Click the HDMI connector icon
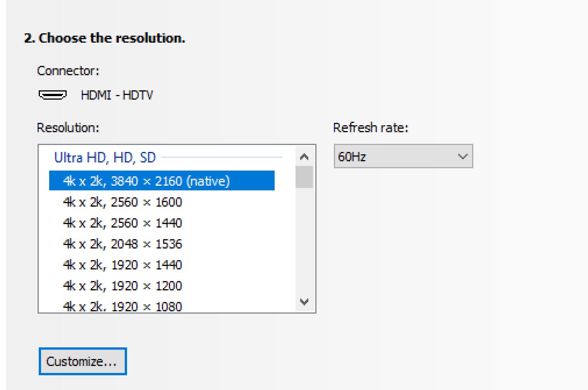 [x=53, y=95]
